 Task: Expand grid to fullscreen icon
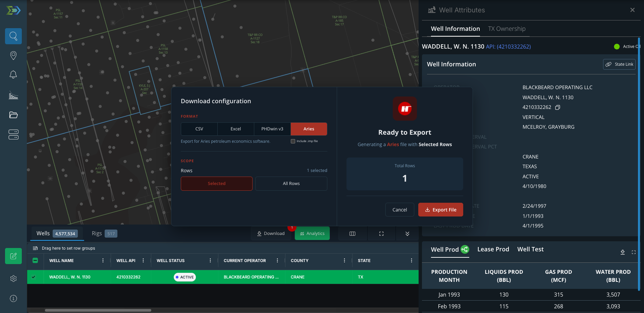381,234
